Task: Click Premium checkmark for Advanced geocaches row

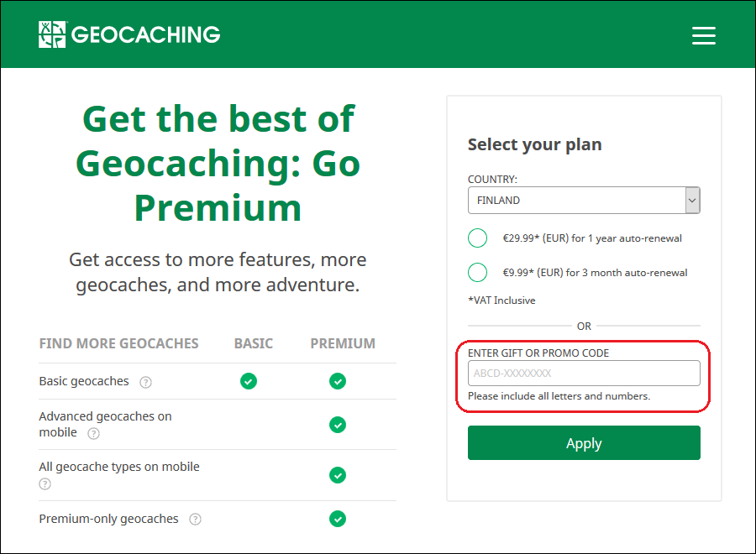Action: (338, 425)
